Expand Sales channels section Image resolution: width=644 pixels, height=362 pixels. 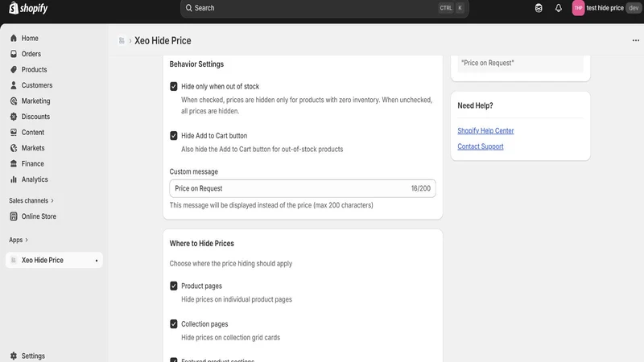31,200
